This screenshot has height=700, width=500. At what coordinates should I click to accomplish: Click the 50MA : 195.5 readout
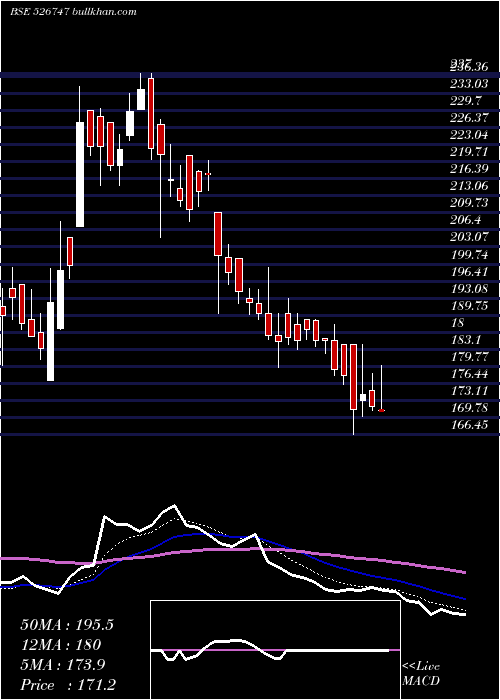(x=67, y=625)
